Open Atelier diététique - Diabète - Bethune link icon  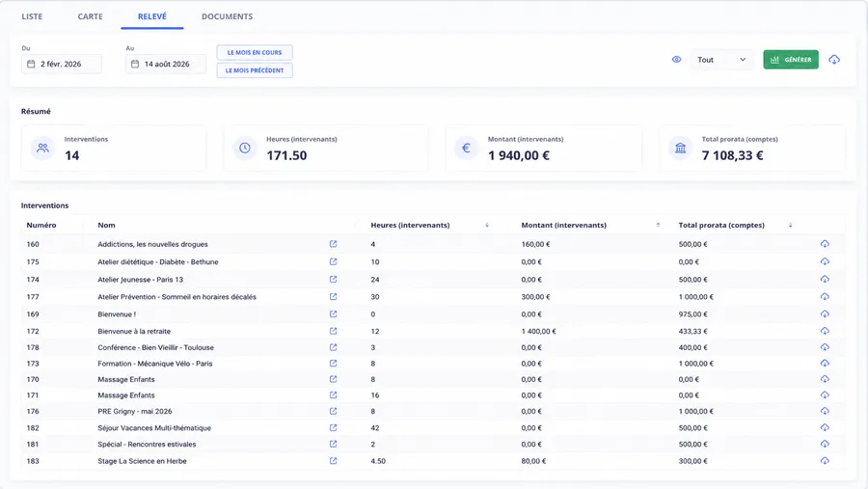coord(334,261)
